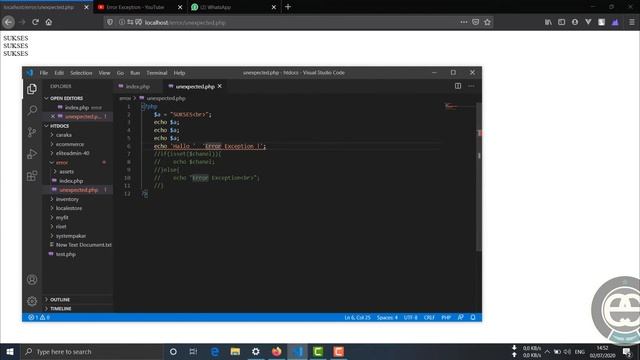Image resolution: width=640 pixels, height=360 pixels.
Task: Click the feedback icon in VS Code status bar
Action: coord(460,317)
